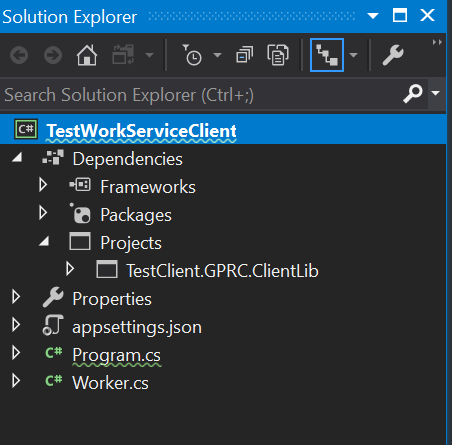The image size is (452, 445).
Task: Open dropdown next to tree view button
Action: coord(354,55)
